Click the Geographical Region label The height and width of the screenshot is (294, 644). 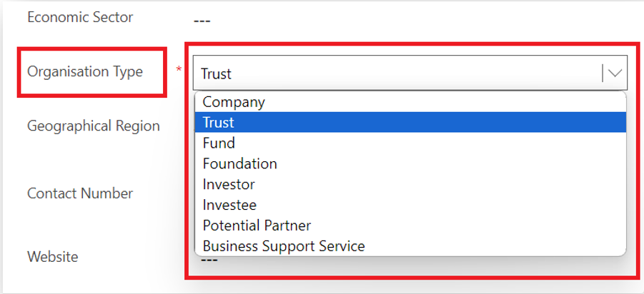(94, 126)
